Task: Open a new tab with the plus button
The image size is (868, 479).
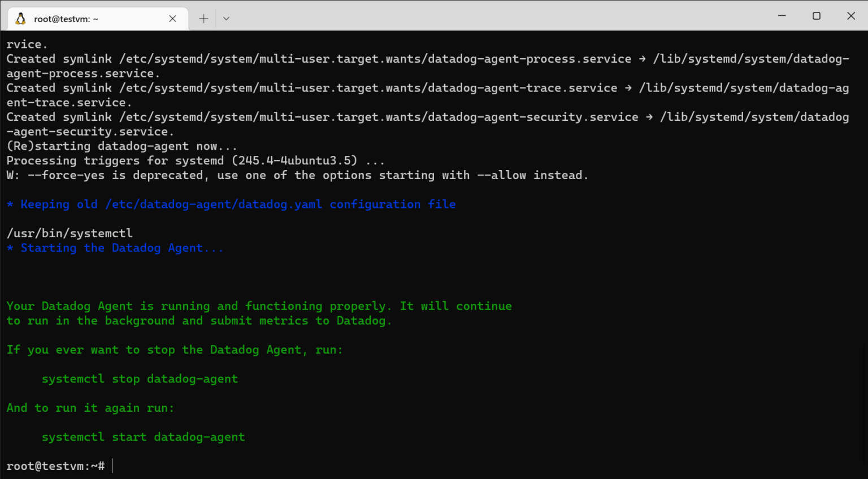Action: point(203,19)
